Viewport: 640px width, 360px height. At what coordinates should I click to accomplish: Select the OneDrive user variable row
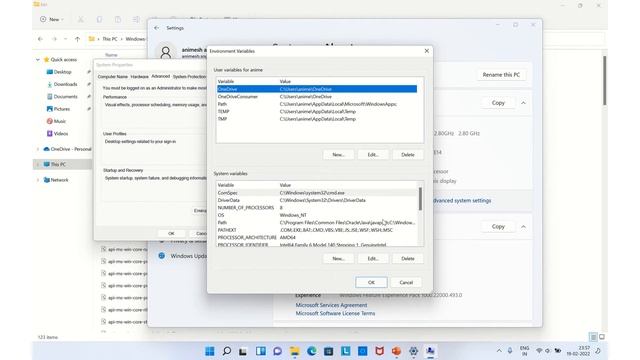click(x=317, y=89)
